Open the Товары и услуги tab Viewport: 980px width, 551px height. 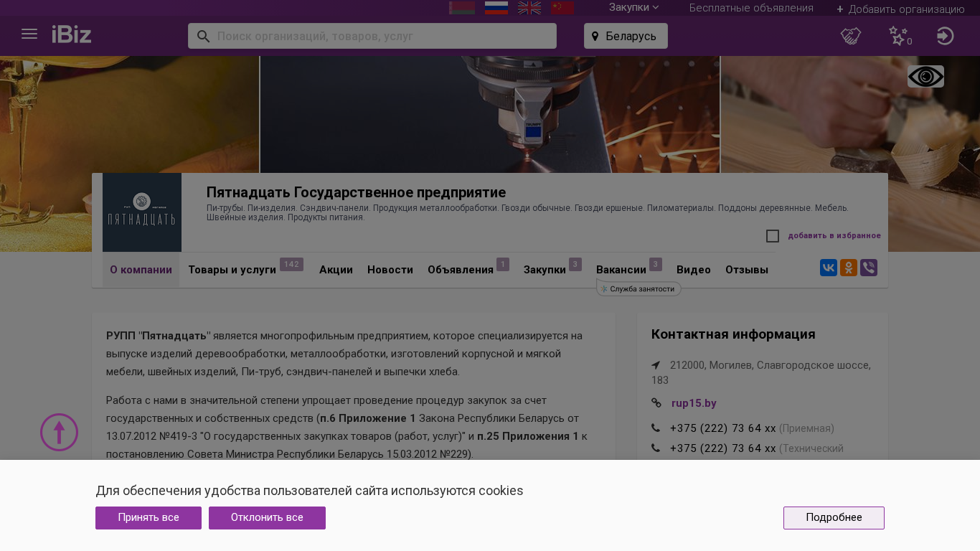[x=245, y=270]
